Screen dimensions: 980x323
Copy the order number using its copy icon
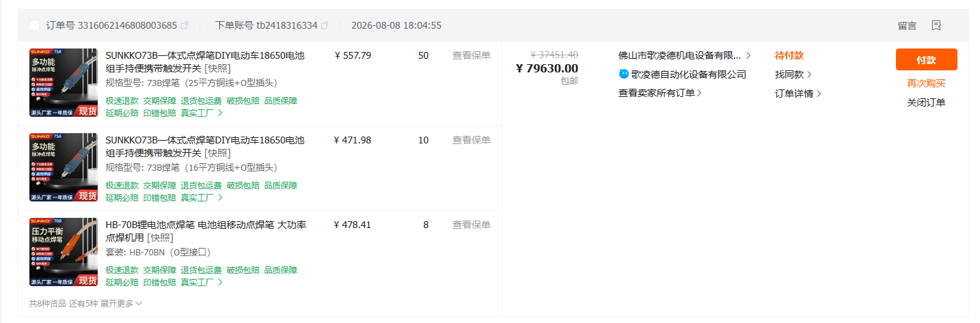pyautogui.click(x=185, y=25)
